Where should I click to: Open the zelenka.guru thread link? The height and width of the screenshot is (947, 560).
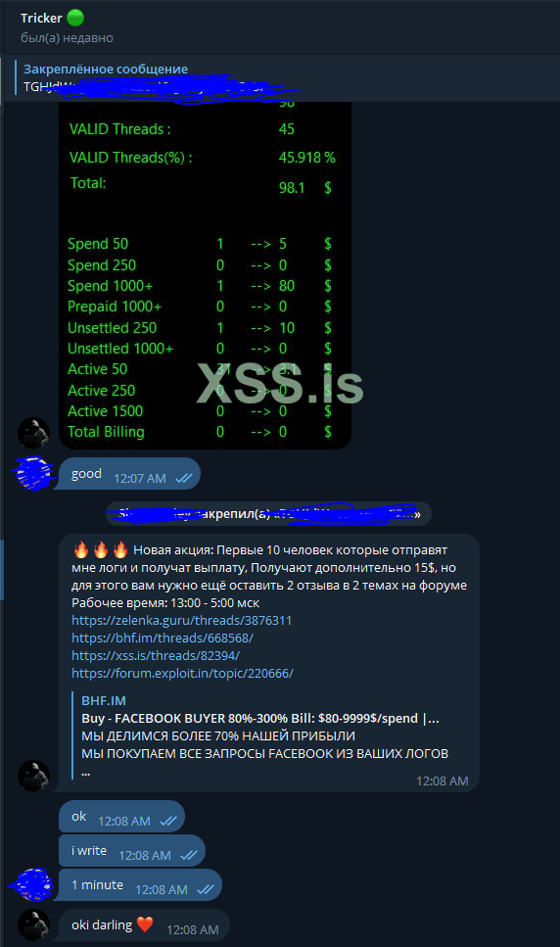[182, 620]
